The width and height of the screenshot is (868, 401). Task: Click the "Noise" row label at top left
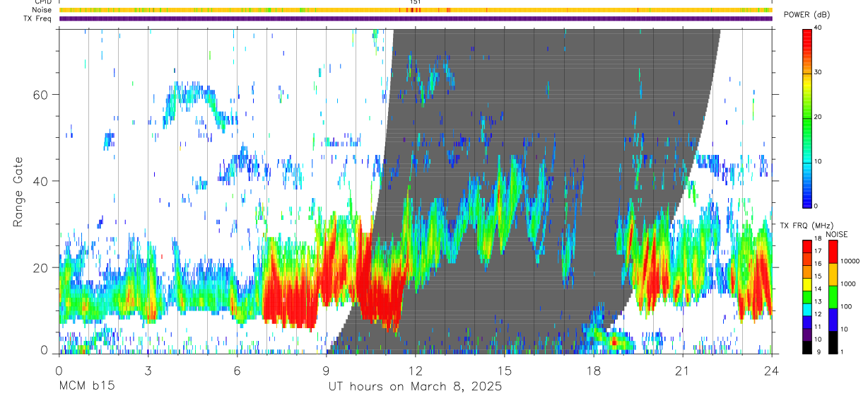tap(43, 10)
